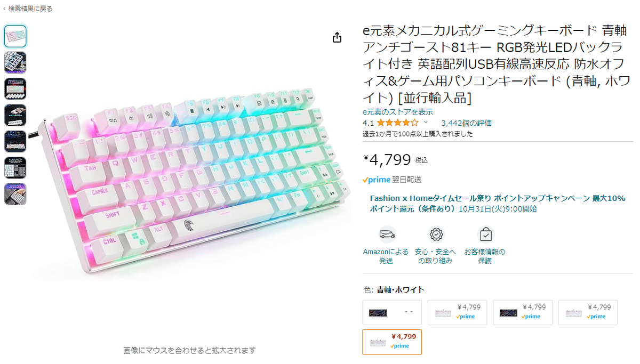Click the Amazonによる発送 delivery truck icon
The width and height of the screenshot is (640, 364).
tap(387, 234)
